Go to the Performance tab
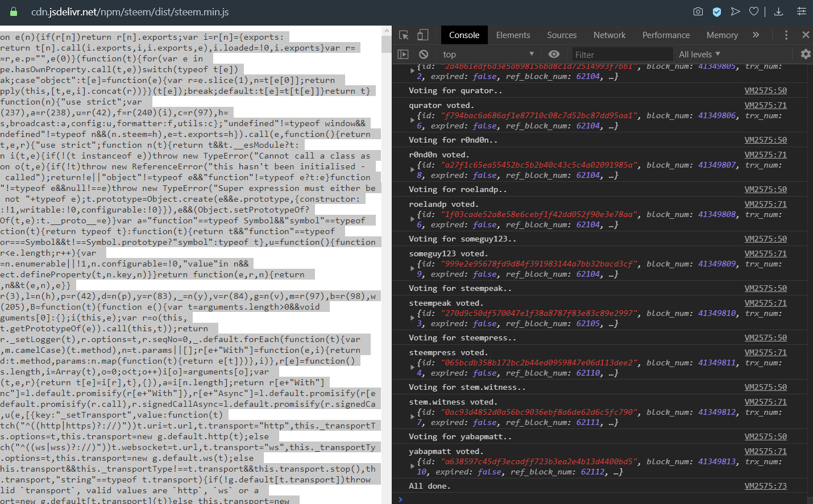813x504 pixels. click(666, 35)
